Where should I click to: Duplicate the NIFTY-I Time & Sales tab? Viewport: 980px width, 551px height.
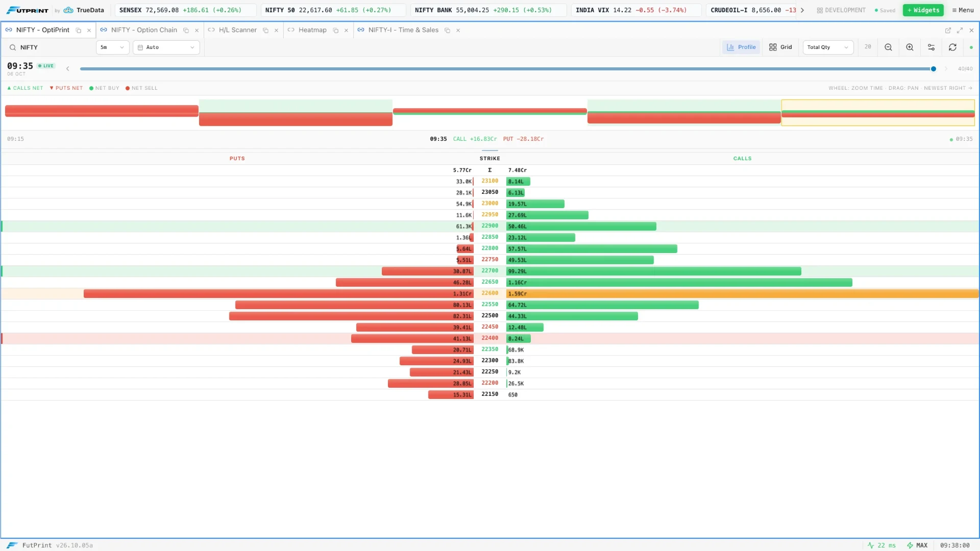pos(447,31)
